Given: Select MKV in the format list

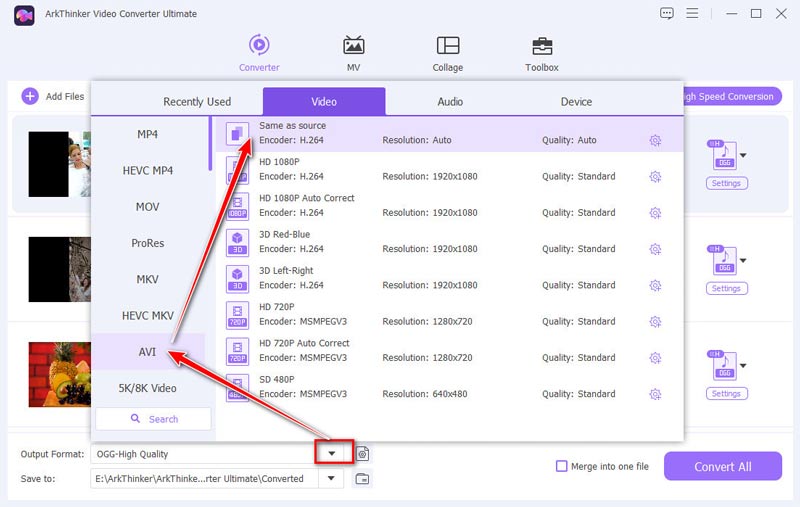Looking at the screenshot, I should (147, 279).
